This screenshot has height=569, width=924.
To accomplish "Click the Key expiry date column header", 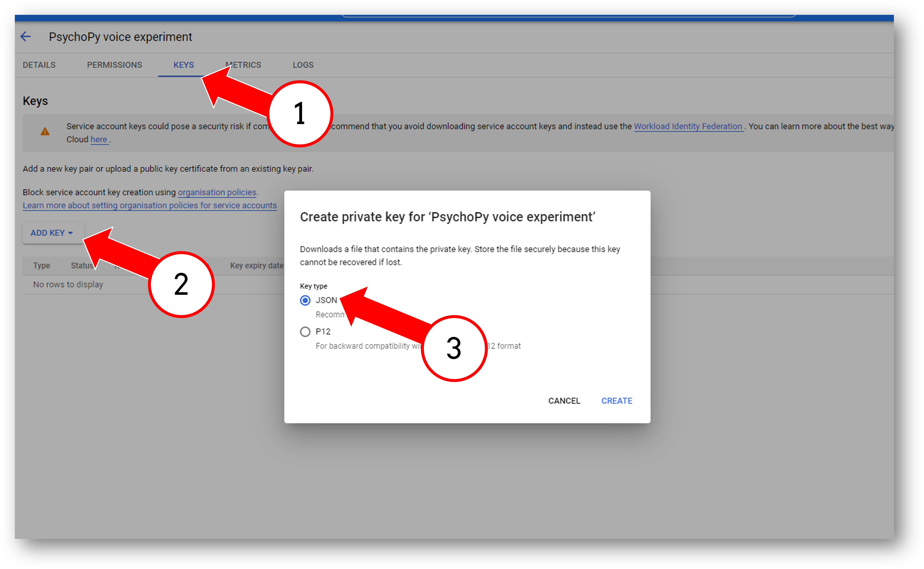I will point(256,266).
